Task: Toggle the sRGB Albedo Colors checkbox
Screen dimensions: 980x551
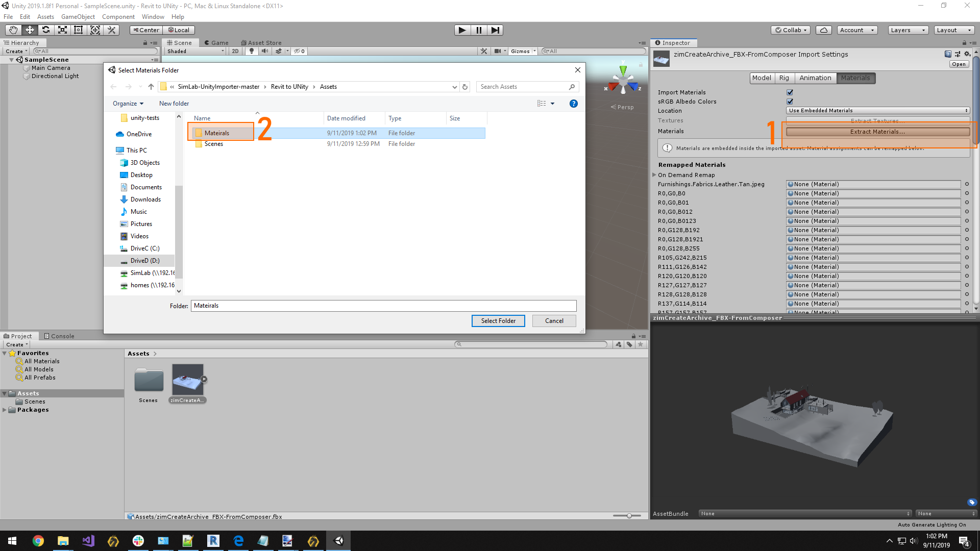Action: [x=790, y=102]
